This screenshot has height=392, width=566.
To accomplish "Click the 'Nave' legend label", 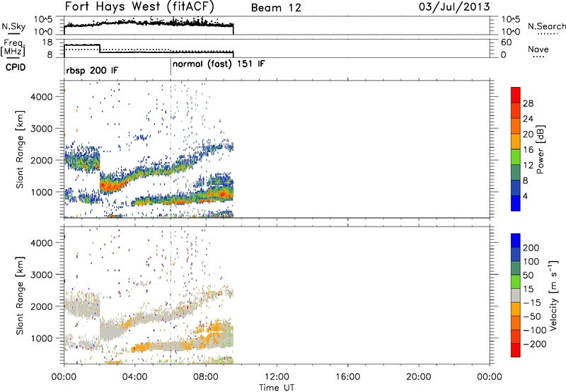I will tap(538, 49).
